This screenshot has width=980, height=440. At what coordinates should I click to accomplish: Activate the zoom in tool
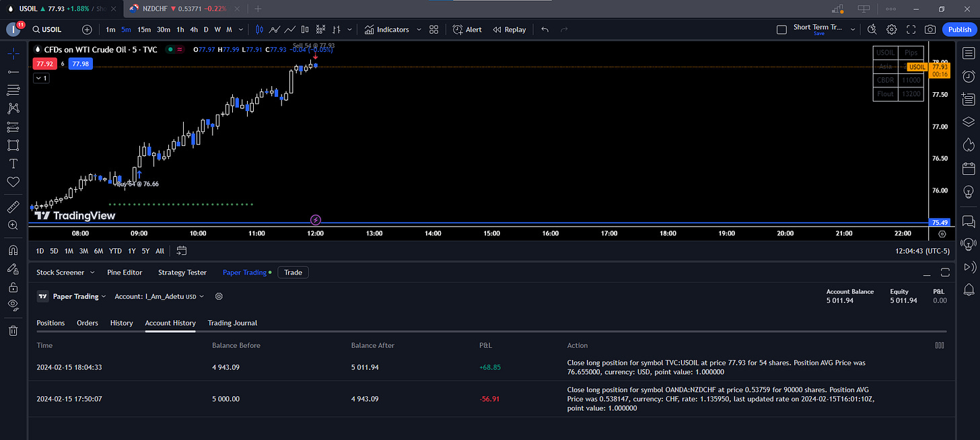click(x=13, y=225)
